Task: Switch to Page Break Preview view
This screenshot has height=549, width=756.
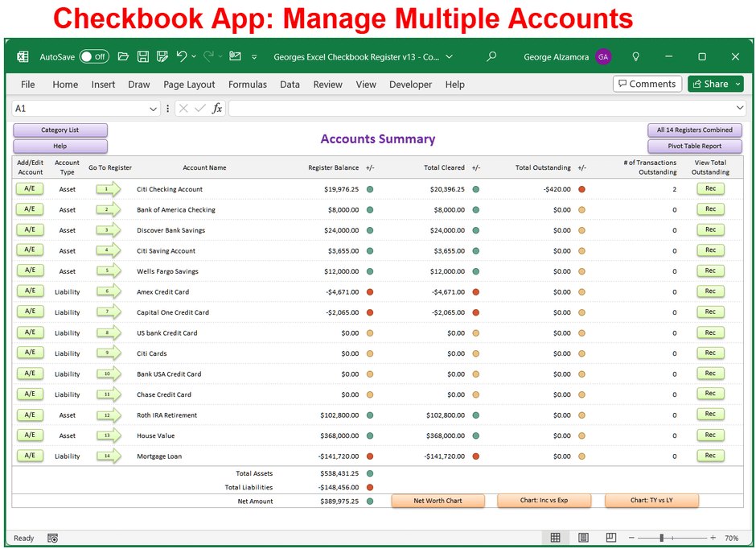Action: [610, 538]
